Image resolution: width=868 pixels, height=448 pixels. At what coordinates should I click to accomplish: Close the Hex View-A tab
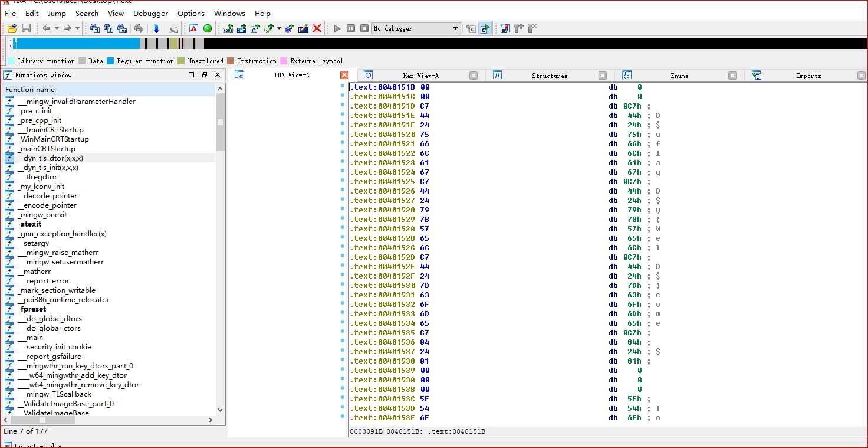click(x=474, y=76)
